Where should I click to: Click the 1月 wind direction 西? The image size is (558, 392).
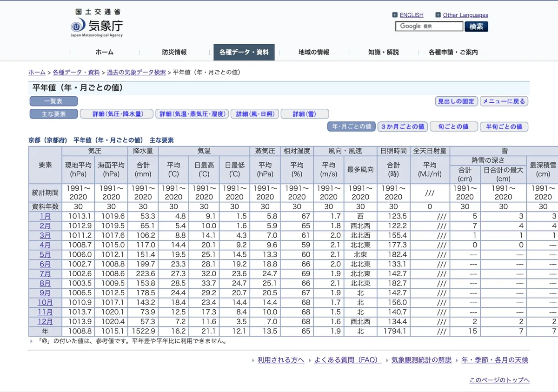point(360,216)
